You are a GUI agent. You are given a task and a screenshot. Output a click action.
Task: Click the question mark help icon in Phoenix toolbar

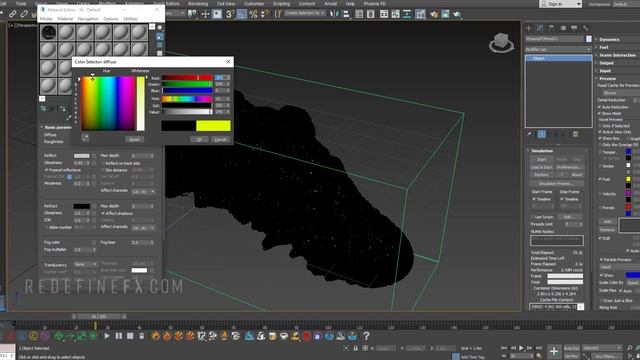pyautogui.click(x=366, y=336)
